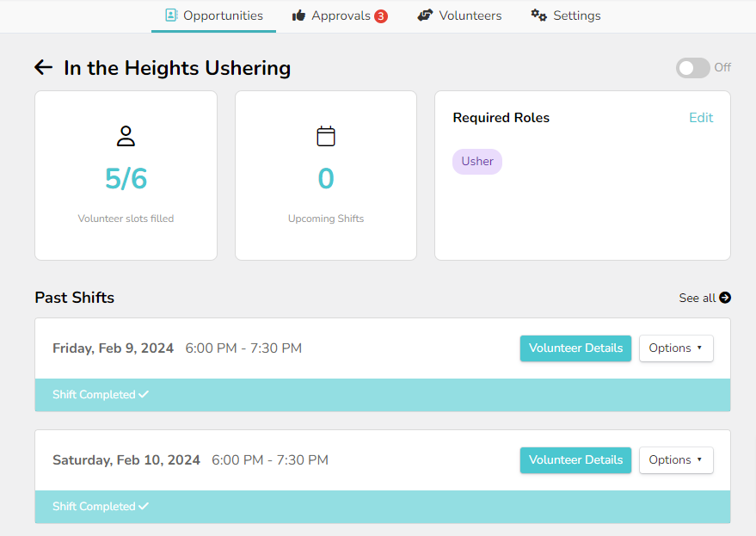Viewport: 756px width, 536px height.
Task: Open the Settings tab
Action: tap(576, 15)
